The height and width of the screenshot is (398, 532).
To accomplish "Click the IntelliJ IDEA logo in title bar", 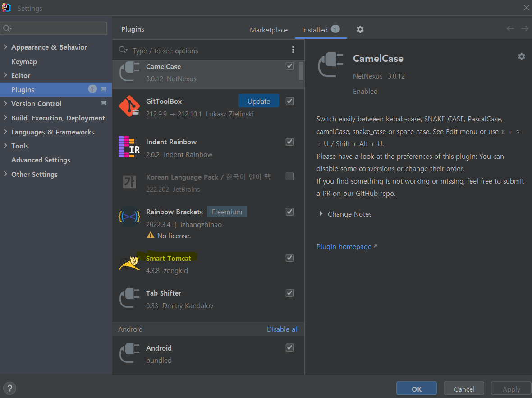I will point(6,8).
